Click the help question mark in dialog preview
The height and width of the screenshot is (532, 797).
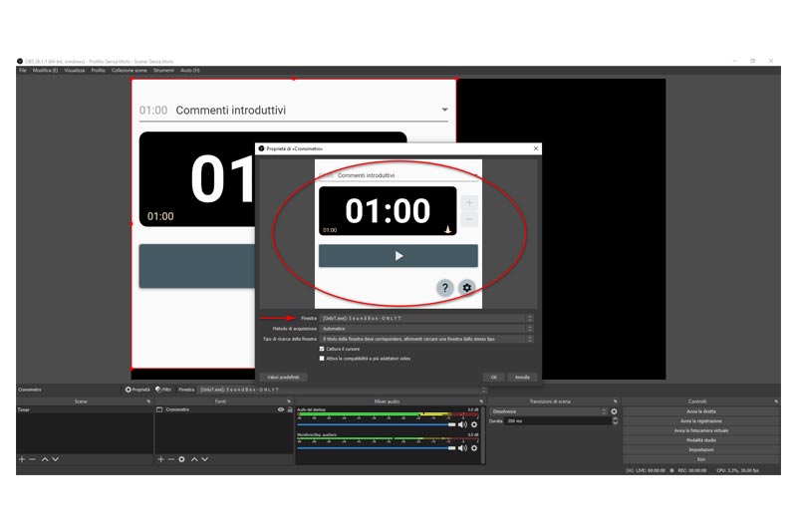pyautogui.click(x=444, y=288)
